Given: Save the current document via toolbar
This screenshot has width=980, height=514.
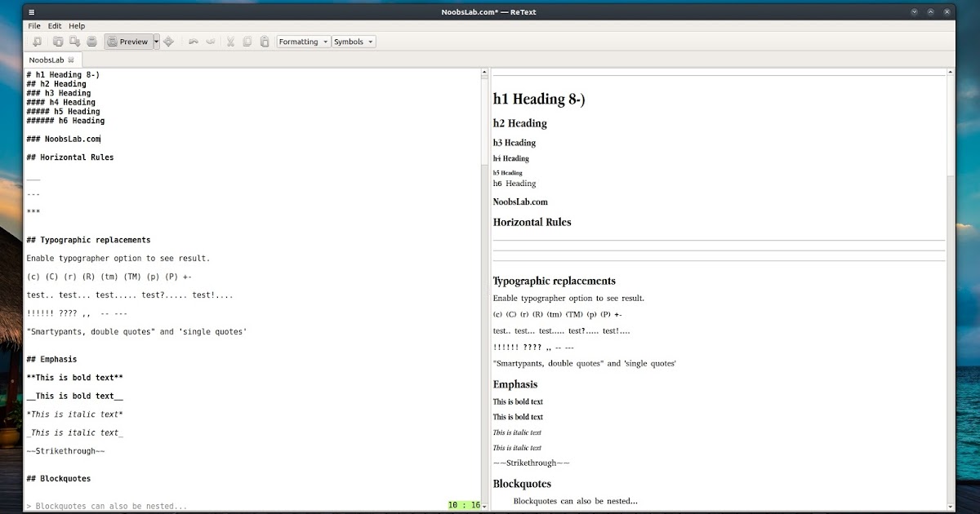Looking at the screenshot, I should tap(75, 41).
